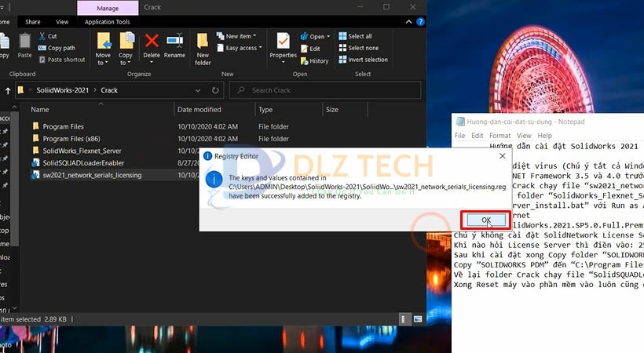Open Notepad Help menu
Screen dimensions: 644x353
pyautogui.click(x=544, y=136)
